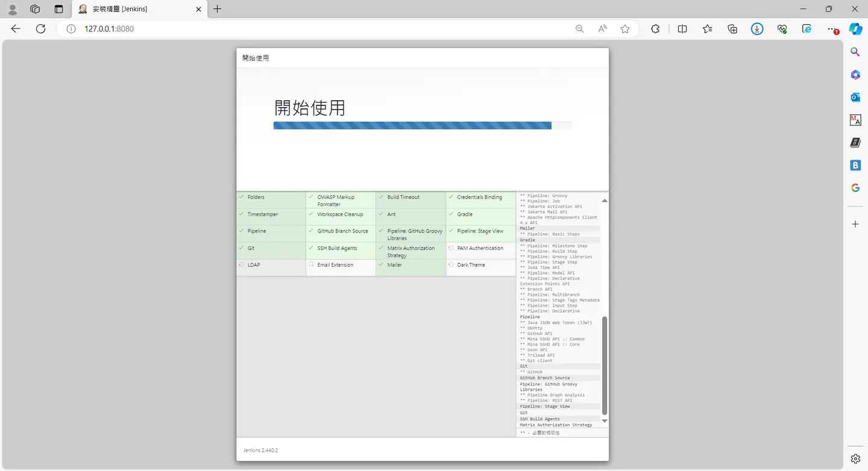Launch Copilot from the toolbar corner

855,28
